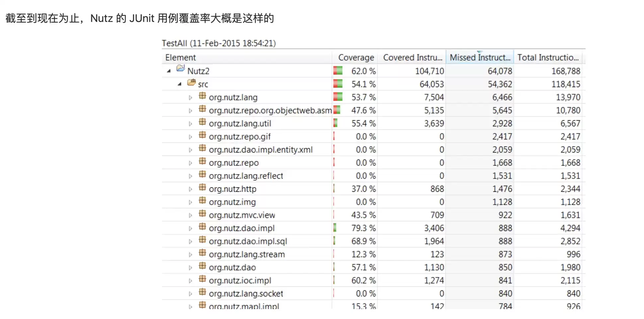This screenshot has width=644, height=319.
Task: Expand the org.nutz.lang.util package
Action: [x=190, y=124]
